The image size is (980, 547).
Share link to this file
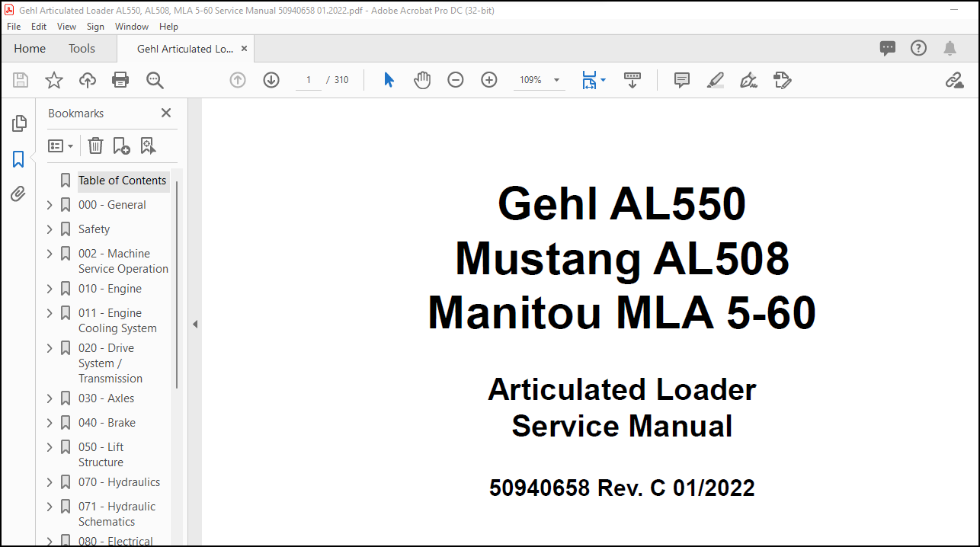coord(954,80)
